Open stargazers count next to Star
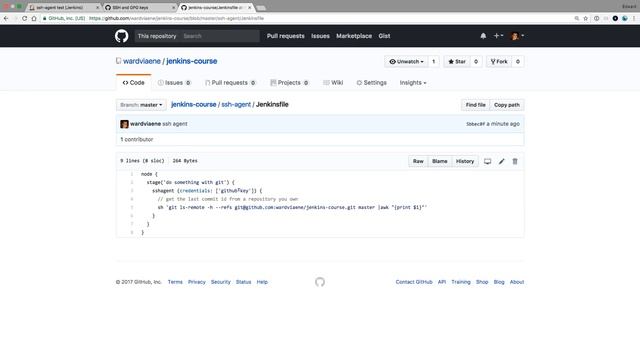Screen dimensions: 640x360 click(476, 62)
